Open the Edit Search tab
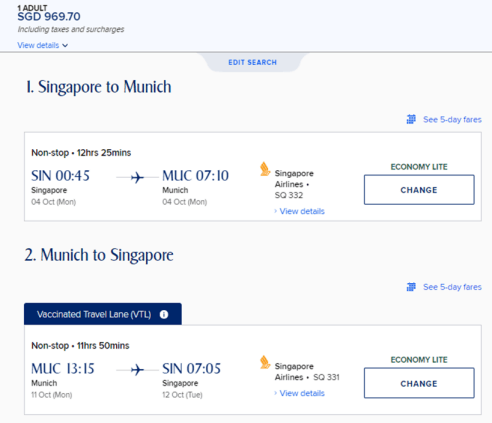The image size is (492, 423). pos(252,62)
